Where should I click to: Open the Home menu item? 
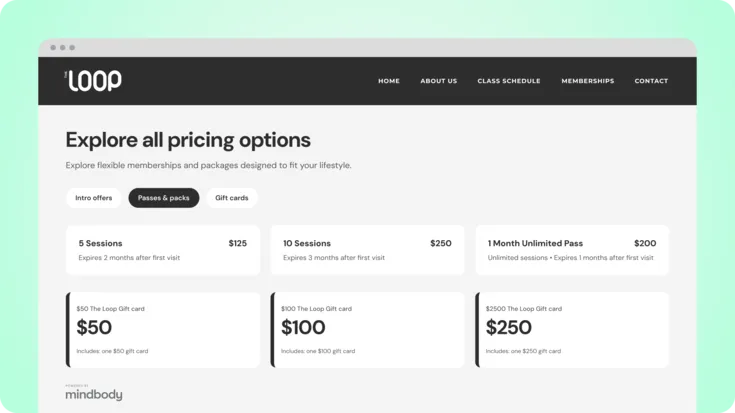tap(389, 81)
